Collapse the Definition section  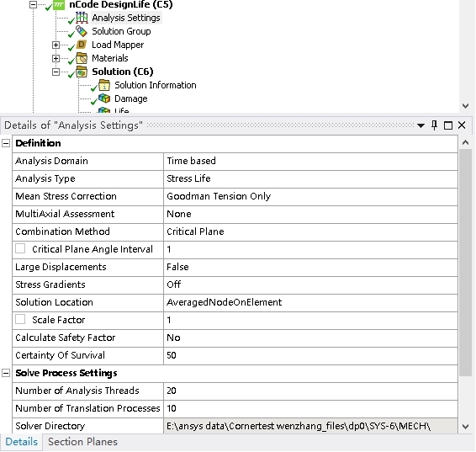pos(6,143)
